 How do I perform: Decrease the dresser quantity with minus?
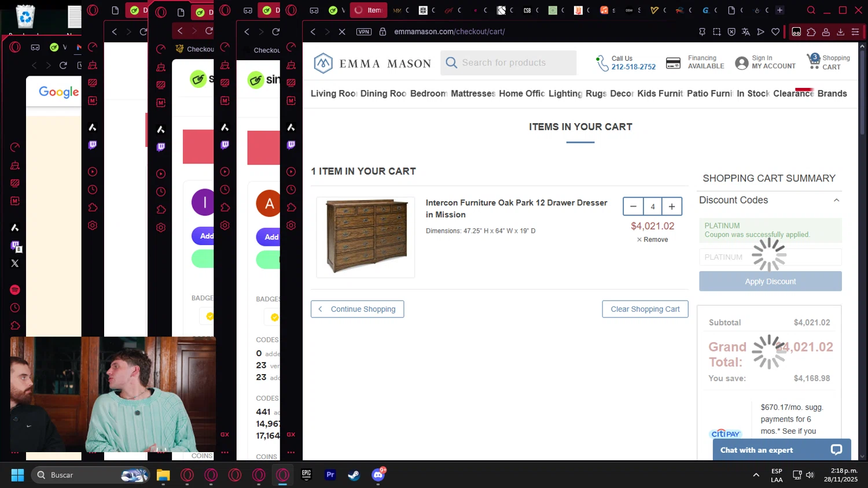(x=633, y=206)
